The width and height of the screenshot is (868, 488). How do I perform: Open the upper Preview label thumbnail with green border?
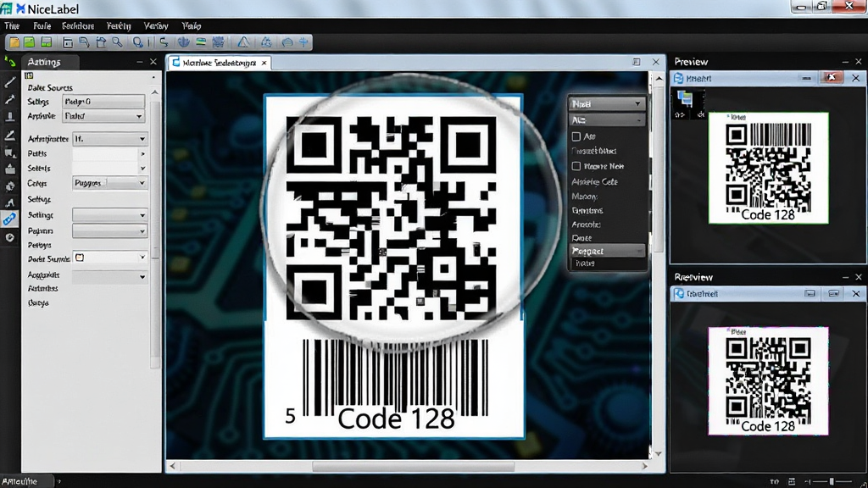(x=768, y=169)
